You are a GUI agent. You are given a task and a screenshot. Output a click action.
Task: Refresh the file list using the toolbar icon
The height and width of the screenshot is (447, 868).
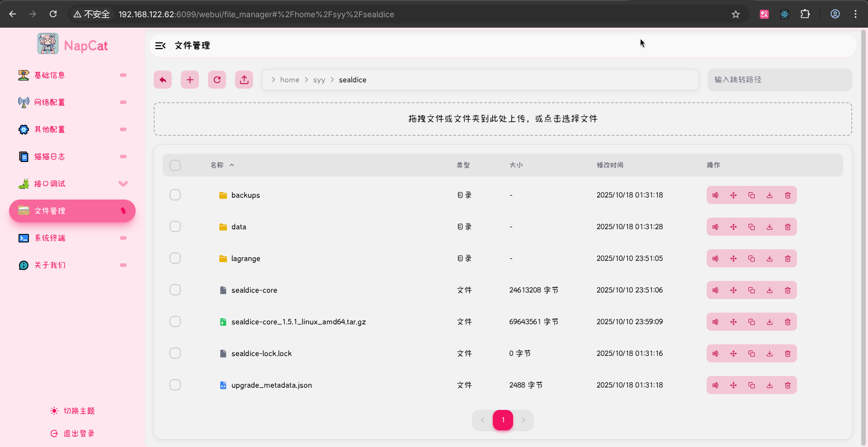pos(217,80)
